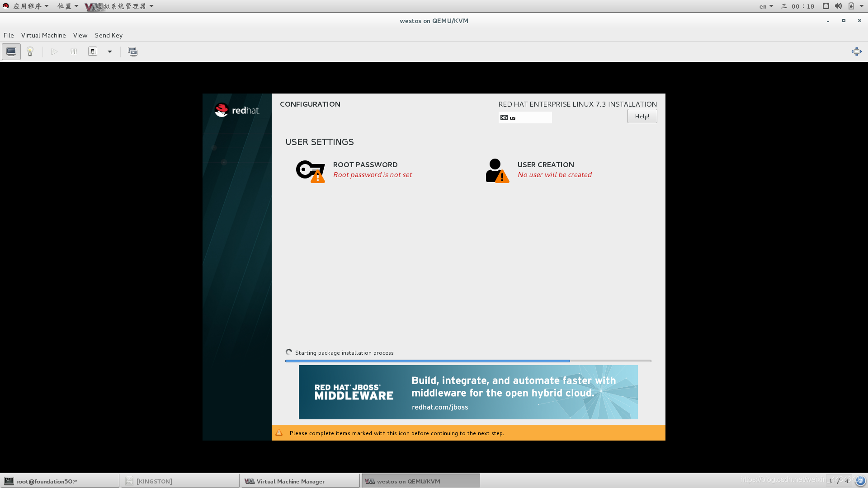Click the 'Please complete items marked' warning message
The width and height of the screenshot is (868, 488).
397,433
